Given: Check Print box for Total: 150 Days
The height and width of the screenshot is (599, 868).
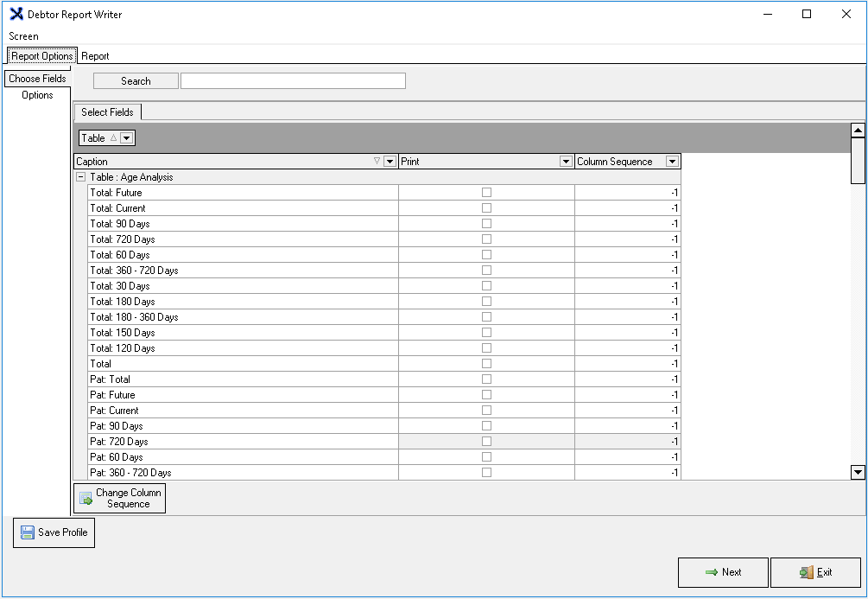Looking at the screenshot, I should 486,332.
